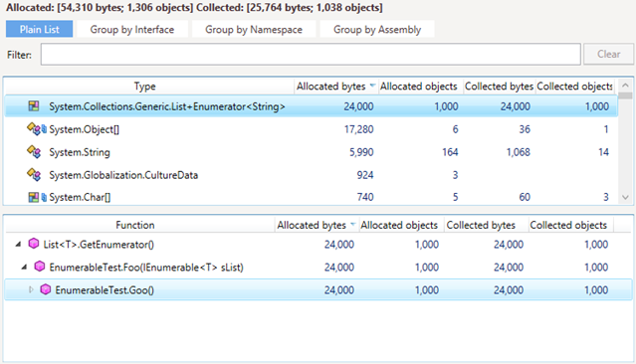The width and height of the screenshot is (636, 364).
Task: Click the 164 allocated objects value
Action: click(x=450, y=152)
